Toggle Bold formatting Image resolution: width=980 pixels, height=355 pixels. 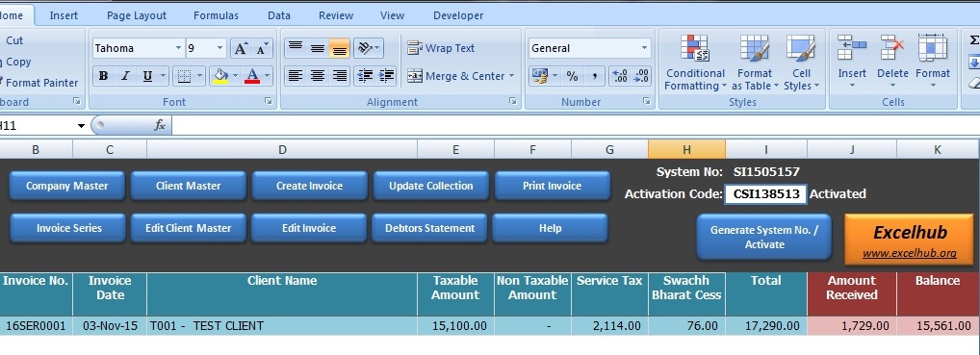[x=103, y=76]
